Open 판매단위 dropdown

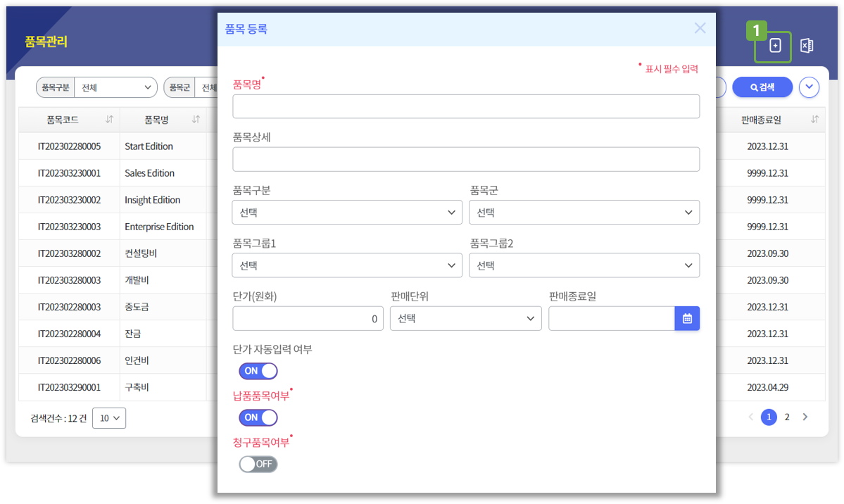[465, 318]
